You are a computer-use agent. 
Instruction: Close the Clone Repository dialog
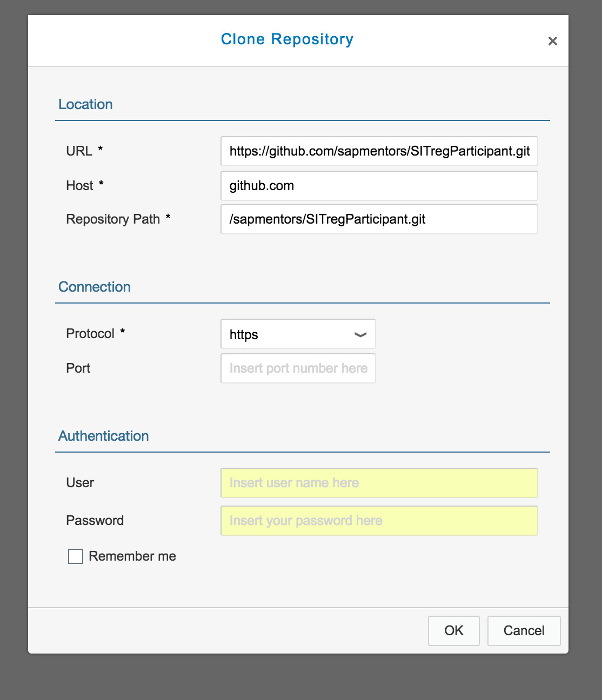(x=552, y=41)
